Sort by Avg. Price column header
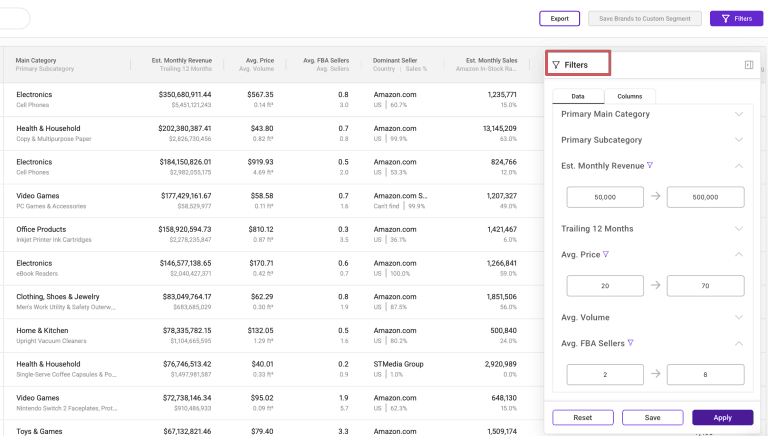Viewport: 768px width, 436px height. tap(260, 60)
